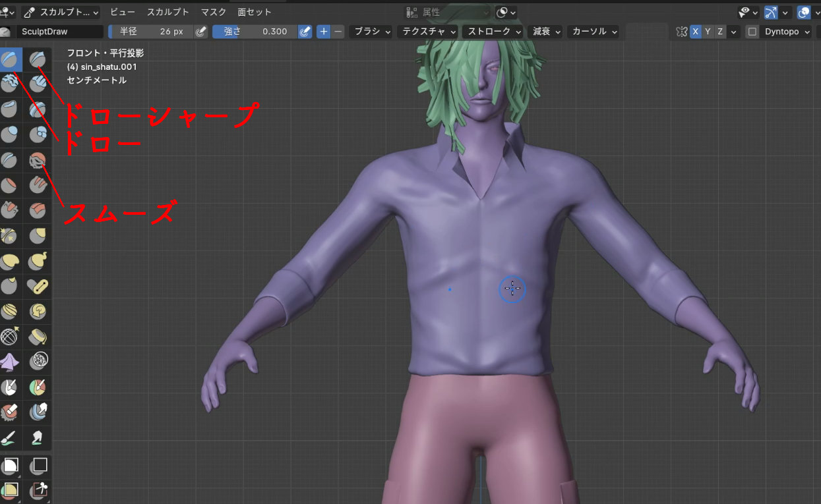Select the Flatten brush tool
This screenshot has width=821, height=504.
pos(10,185)
